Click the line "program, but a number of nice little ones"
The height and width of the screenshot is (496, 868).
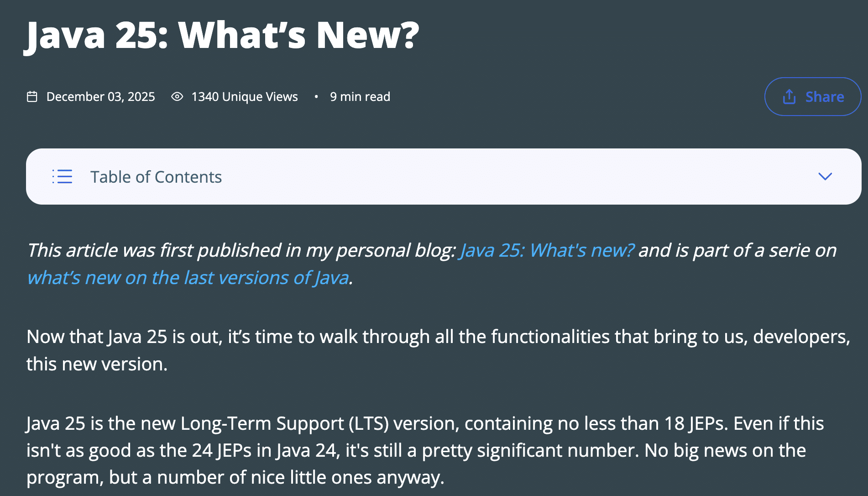pos(235,477)
